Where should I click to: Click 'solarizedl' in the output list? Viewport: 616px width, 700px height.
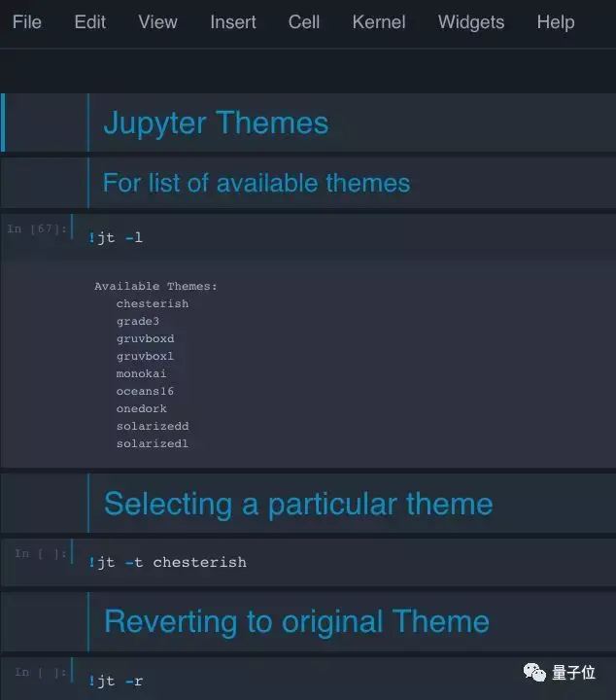[x=153, y=443]
